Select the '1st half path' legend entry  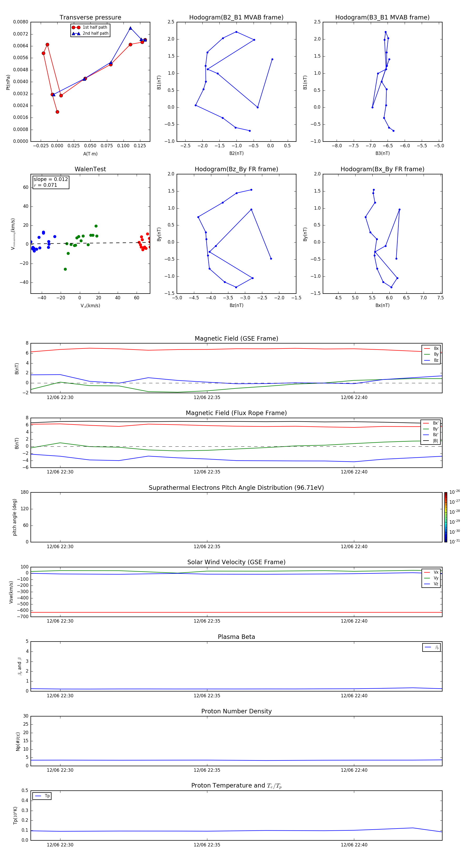tap(90, 27)
